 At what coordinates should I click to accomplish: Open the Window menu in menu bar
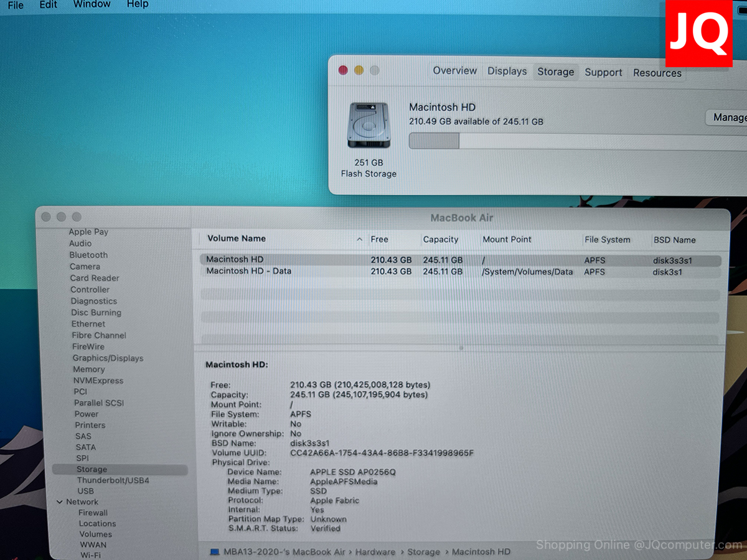tap(92, 4)
